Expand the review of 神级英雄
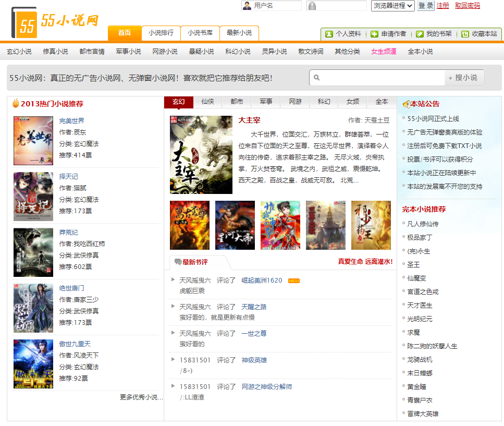The height and width of the screenshot is (426, 504). click(173, 358)
